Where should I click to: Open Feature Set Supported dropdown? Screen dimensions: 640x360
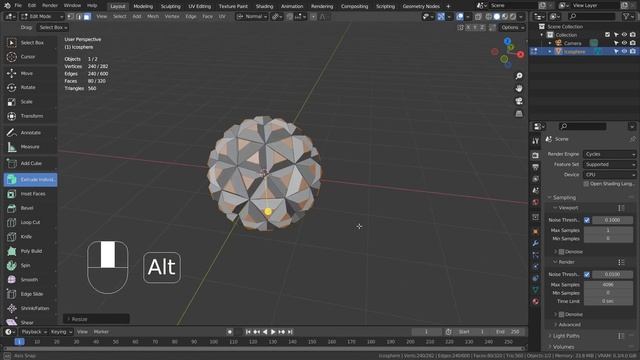(x=609, y=164)
